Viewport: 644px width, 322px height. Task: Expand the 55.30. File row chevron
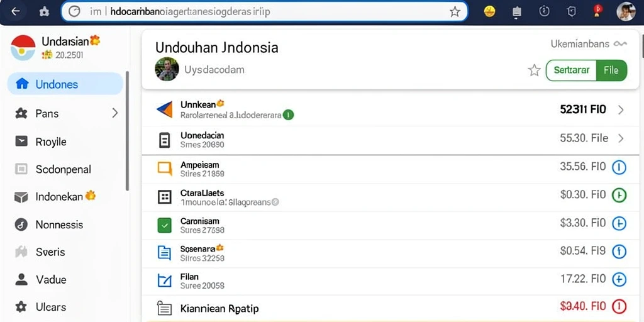[621, 138]
